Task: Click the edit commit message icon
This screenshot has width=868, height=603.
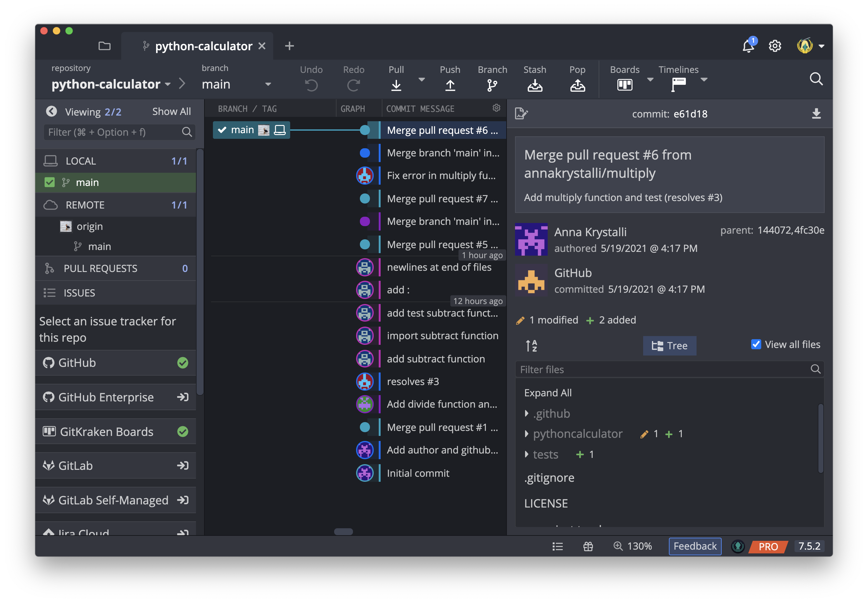Action: (521, 113)
